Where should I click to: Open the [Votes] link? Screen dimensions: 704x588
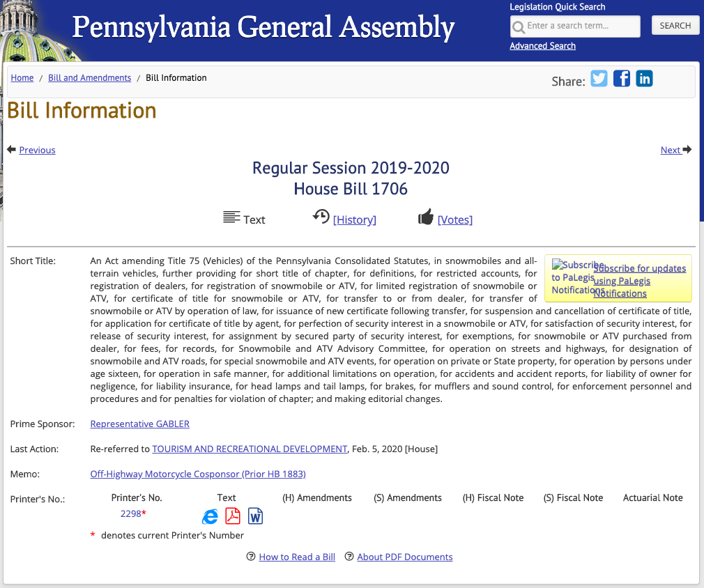[455, 219]
